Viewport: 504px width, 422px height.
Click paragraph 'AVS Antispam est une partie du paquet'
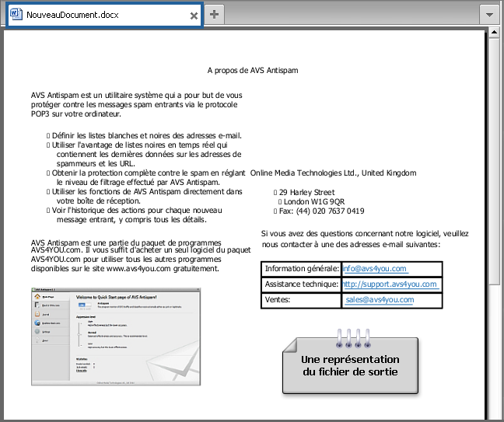[x=141, y=256]
